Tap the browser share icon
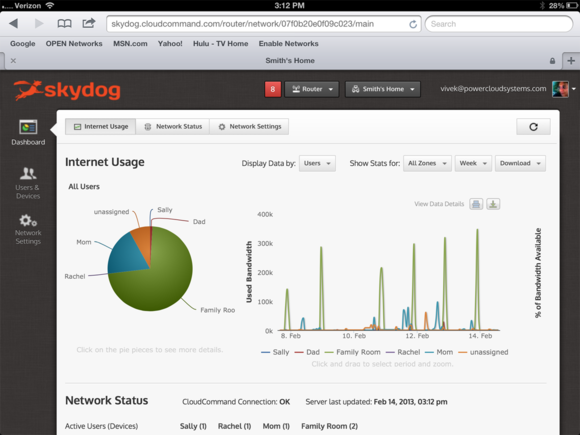 point(89,23)
